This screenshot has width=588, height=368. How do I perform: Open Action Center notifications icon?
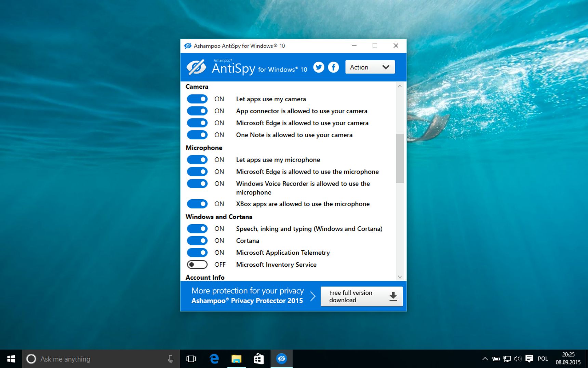(x=529, y=359)
